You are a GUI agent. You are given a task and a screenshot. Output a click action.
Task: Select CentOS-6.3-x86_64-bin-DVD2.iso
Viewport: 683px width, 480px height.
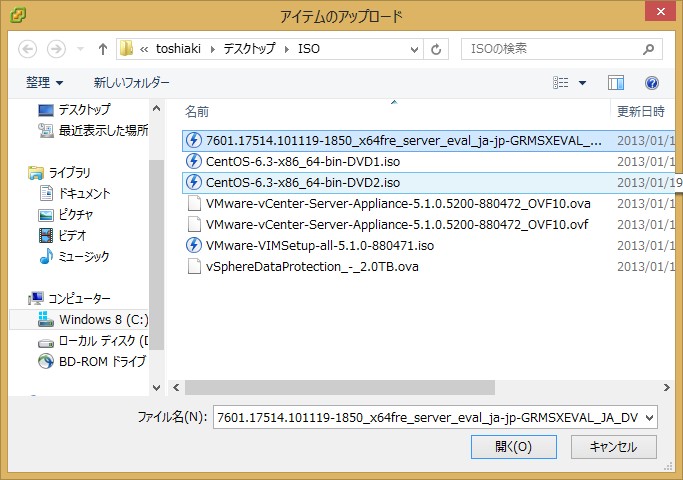click(429, 183)
